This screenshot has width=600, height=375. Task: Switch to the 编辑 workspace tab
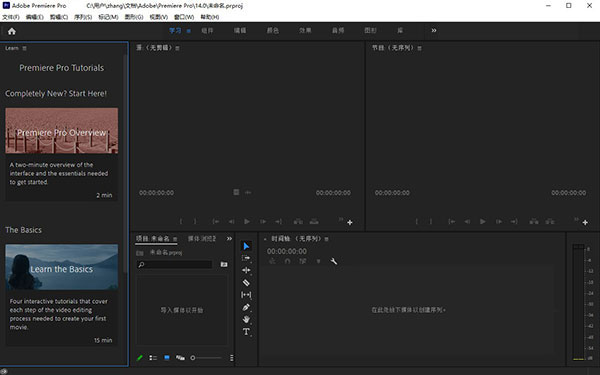tap(240, 31)
